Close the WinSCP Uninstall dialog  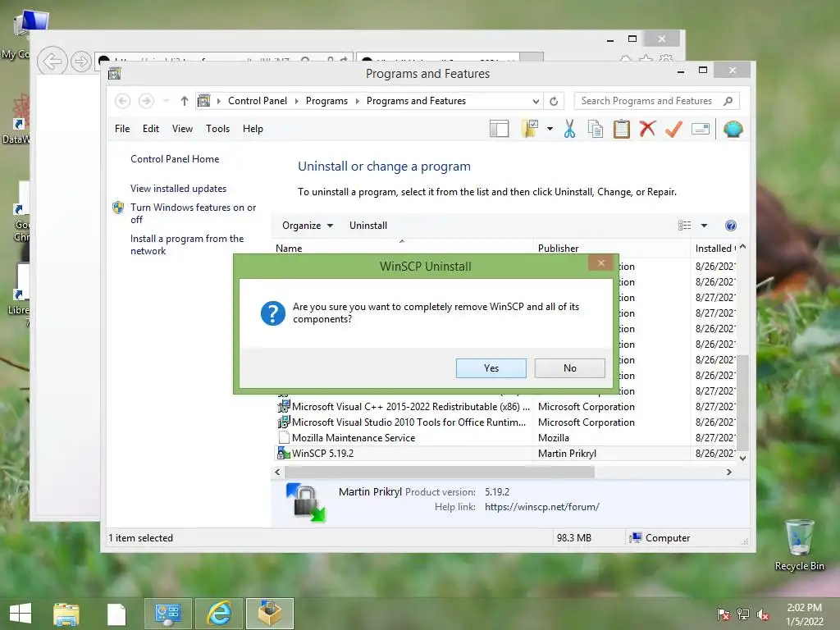tap(600, 262)
